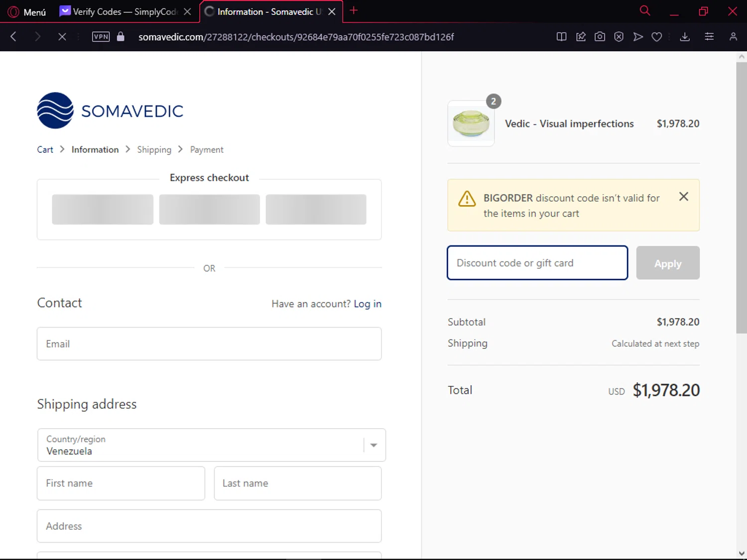Click the address bar URL
Screen dimensions: 747x560
(296, 37)
